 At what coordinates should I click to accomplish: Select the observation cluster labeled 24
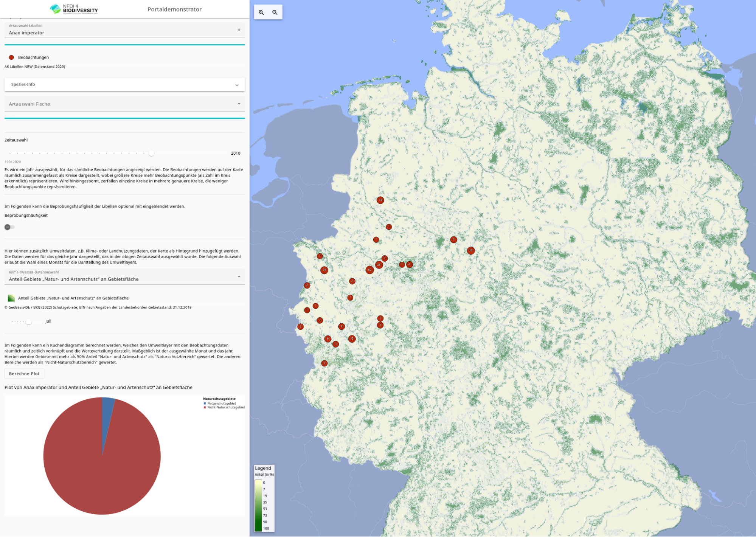[324, 270]
